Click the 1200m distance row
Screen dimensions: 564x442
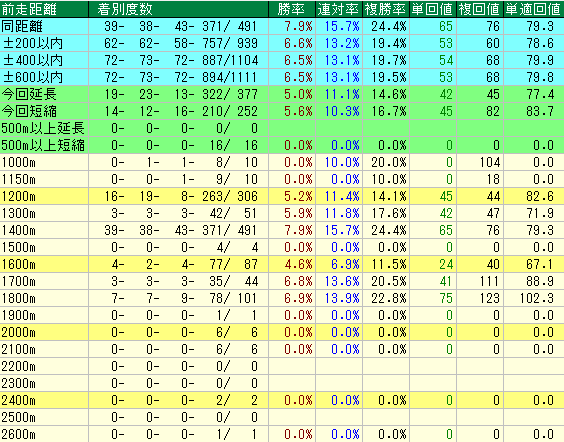(x=282, y=196)
